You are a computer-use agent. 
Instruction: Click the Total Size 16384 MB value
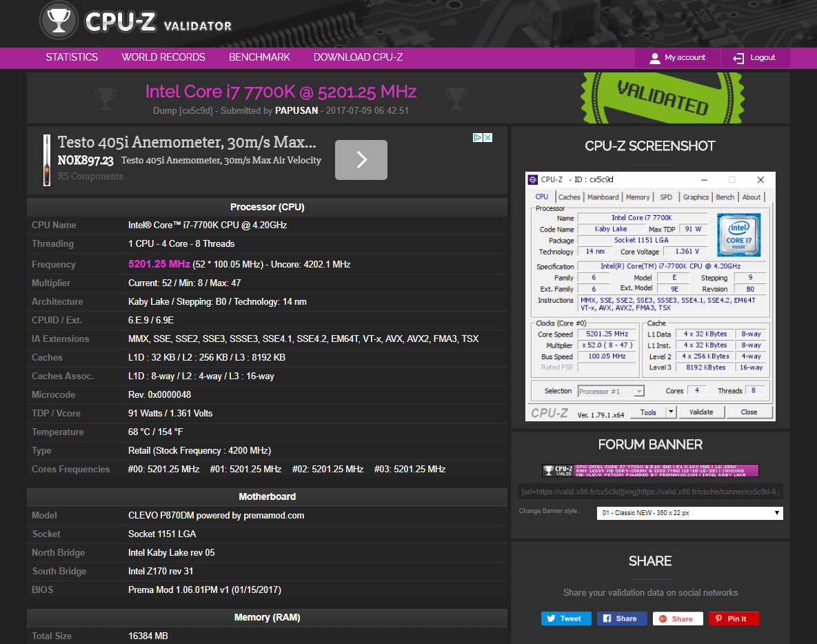[148, 636]
